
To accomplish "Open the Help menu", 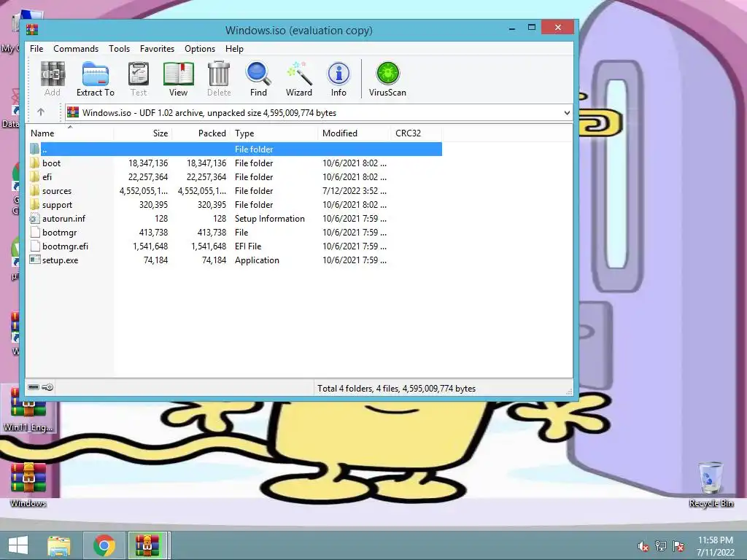I will tap(234, 49).
